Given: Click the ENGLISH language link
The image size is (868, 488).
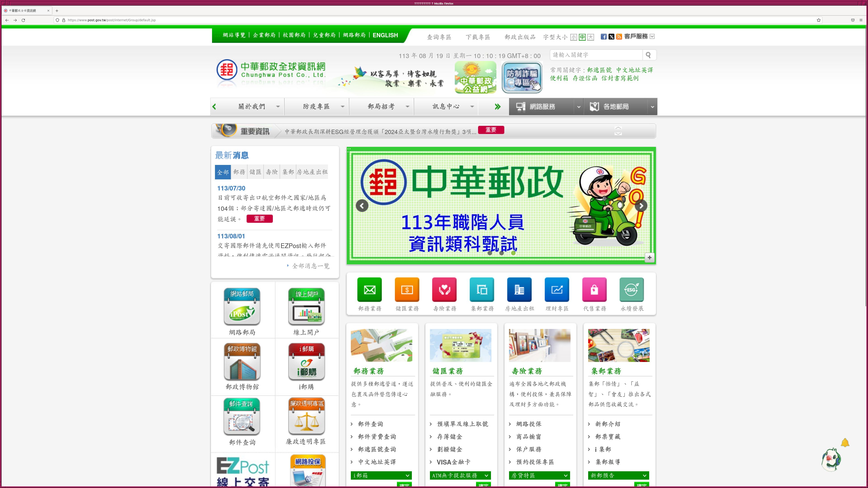Looking at the screenshot, I should pos(385,35).
